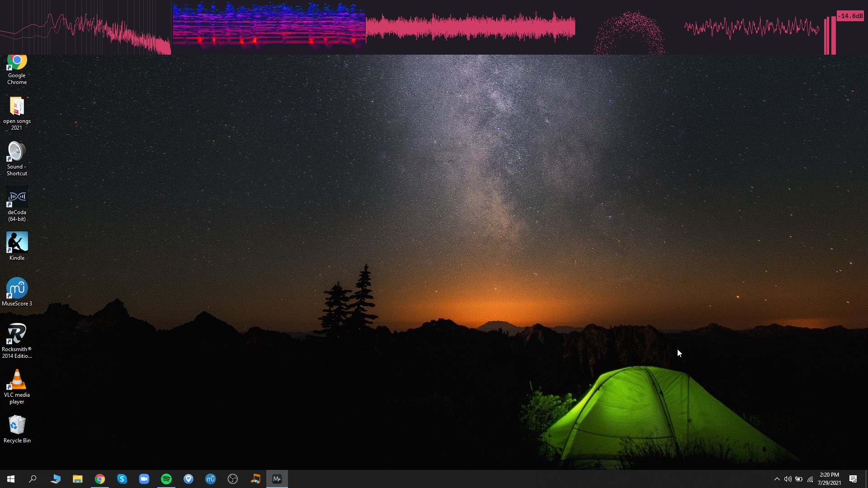Launch deCoda (64-bit) from the desktop
Image resolution: width=868 pixels, height=488 pixels.
click(x=17, y=204)
